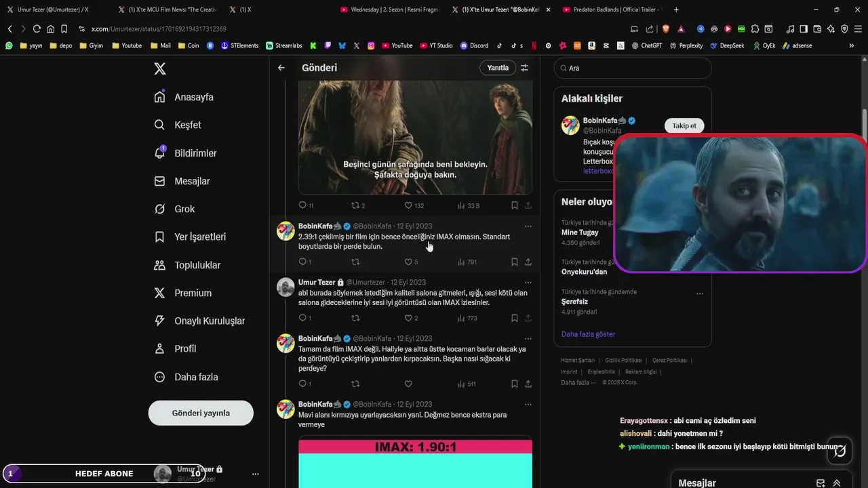Retweet the image tweet with 2 reposts
The width and height of the screenshot is (868, 488).
[358, 205]
